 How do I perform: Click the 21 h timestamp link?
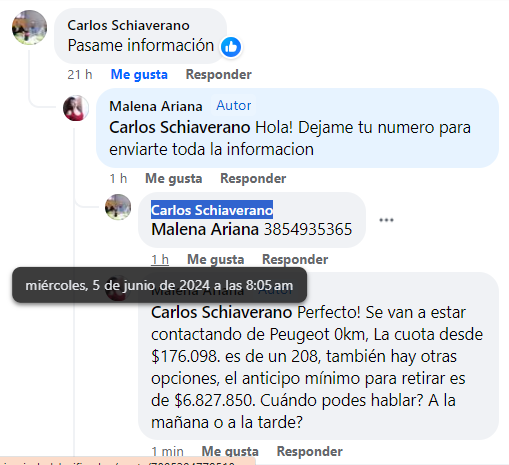[x=80, y=74]
